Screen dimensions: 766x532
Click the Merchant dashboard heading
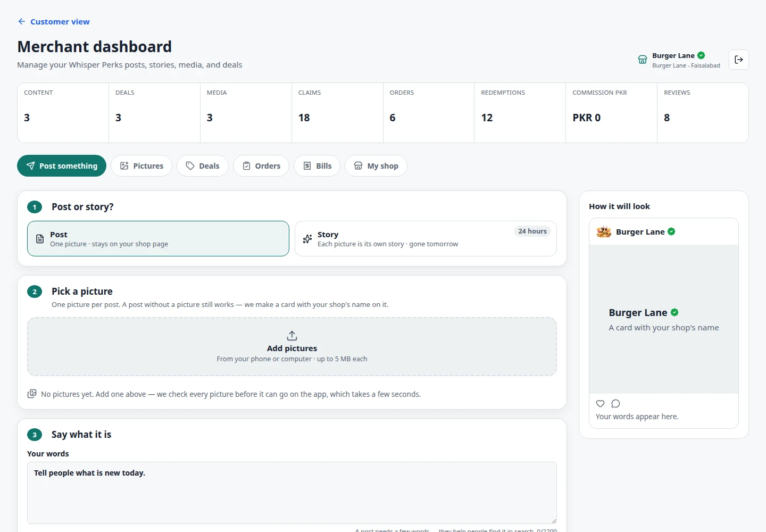point(95,47)
